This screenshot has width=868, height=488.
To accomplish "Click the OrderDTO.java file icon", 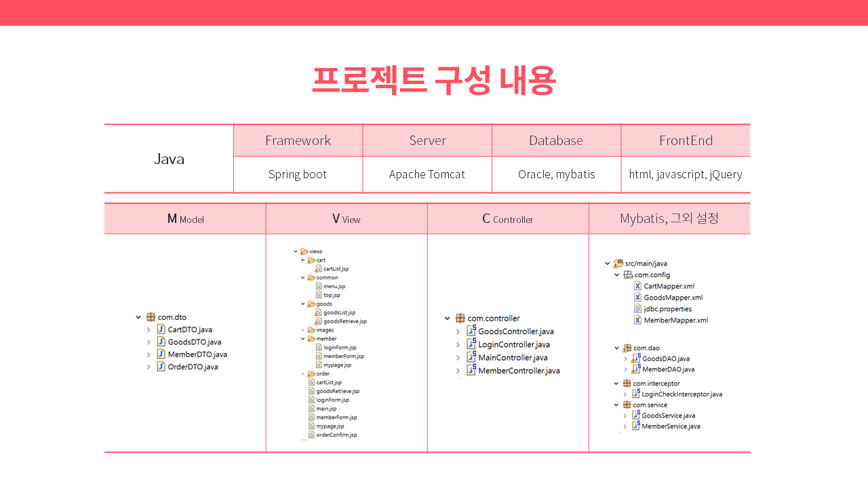I will click(161, 367).
